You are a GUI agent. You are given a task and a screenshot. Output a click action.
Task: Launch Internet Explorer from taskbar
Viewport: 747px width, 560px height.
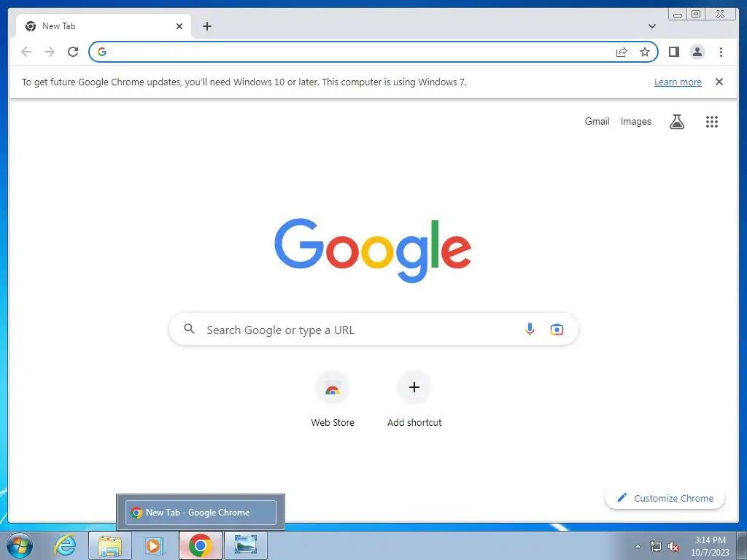[65, 545]
